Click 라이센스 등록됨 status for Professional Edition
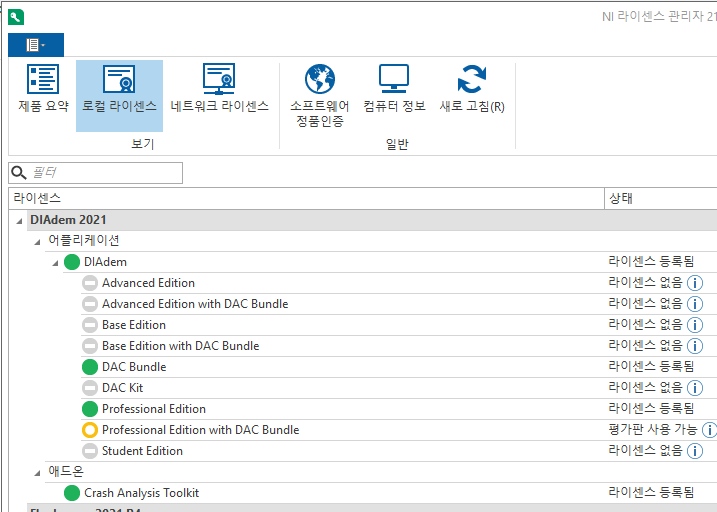The image size is (717, 512). click(651, 409)
